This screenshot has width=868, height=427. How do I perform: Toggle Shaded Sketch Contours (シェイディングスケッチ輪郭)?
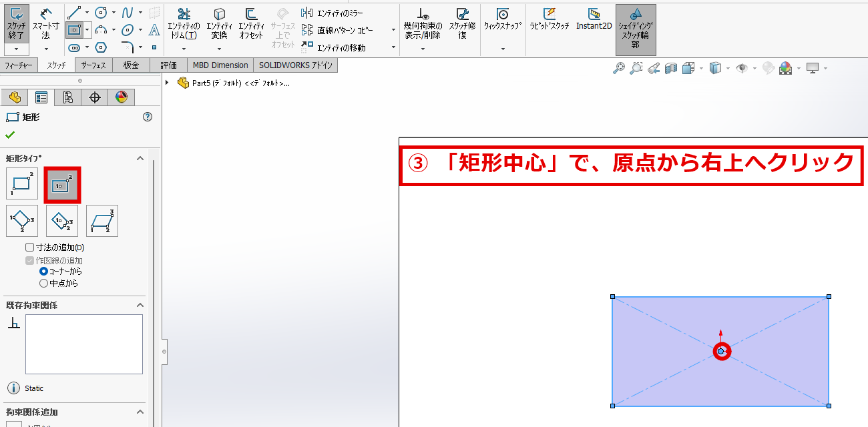coord(636,29)
